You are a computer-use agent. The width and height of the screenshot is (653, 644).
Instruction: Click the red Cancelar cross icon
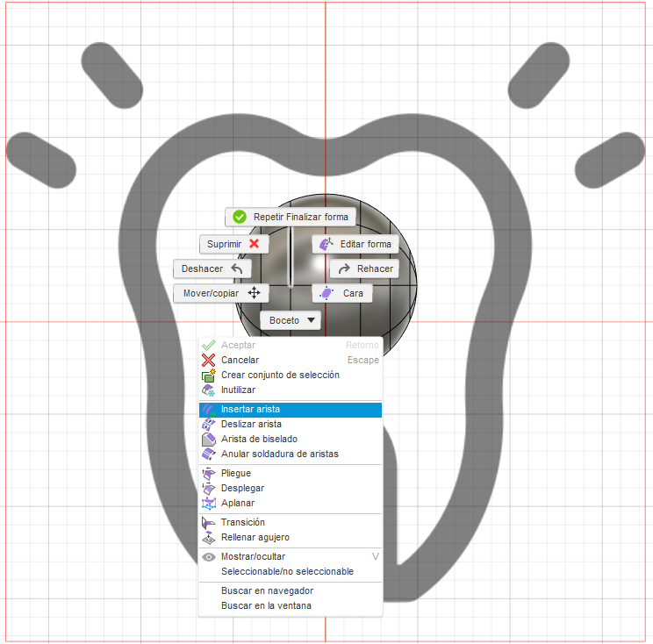pos(208,360)
